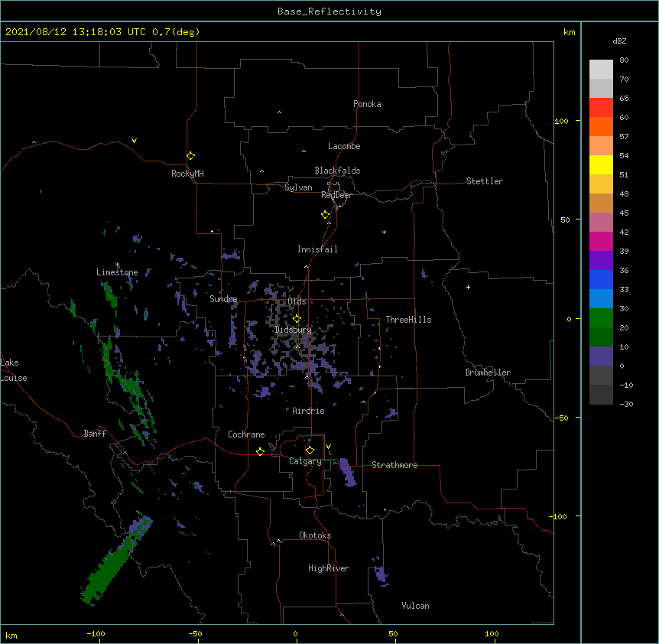The image size is (659, 644).
Task: Select the bright yellow swatch below 54 dBZ
Action: [x=601, y=164]
